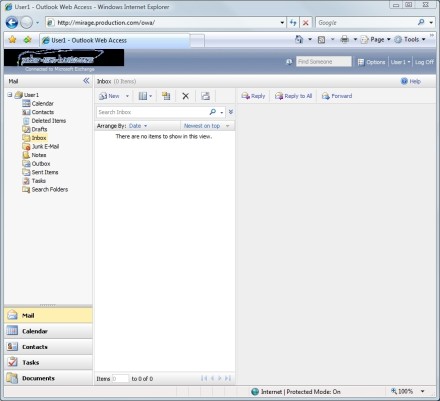Open the search scope dropdown arrow
The image size is (440, 401).
coord(222,112)
